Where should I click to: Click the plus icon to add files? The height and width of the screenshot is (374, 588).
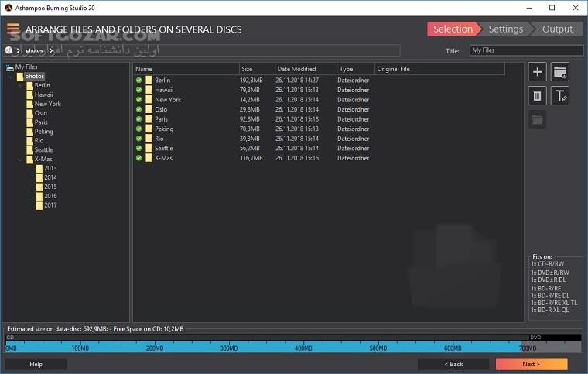pyautogui.click(x=538, y=72)
